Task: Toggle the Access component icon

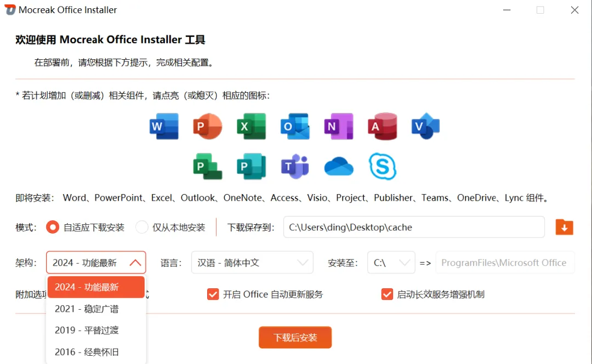Action: tap(383, 126)
